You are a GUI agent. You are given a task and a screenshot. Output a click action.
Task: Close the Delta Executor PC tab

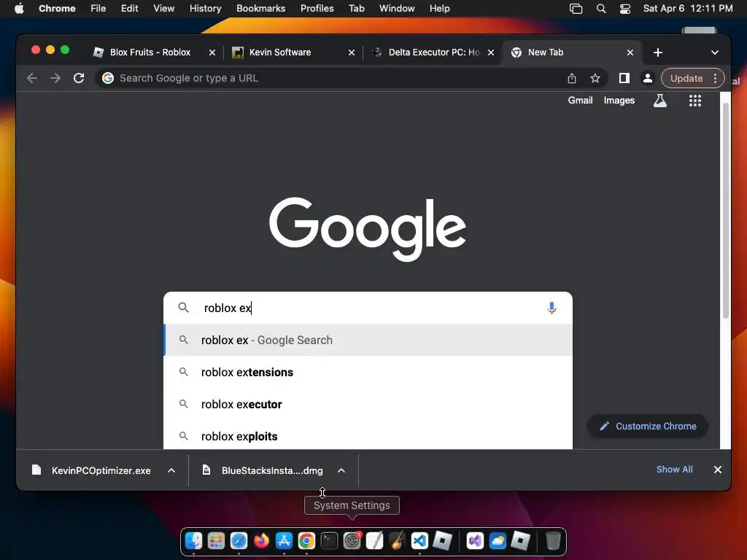[491, 52]
